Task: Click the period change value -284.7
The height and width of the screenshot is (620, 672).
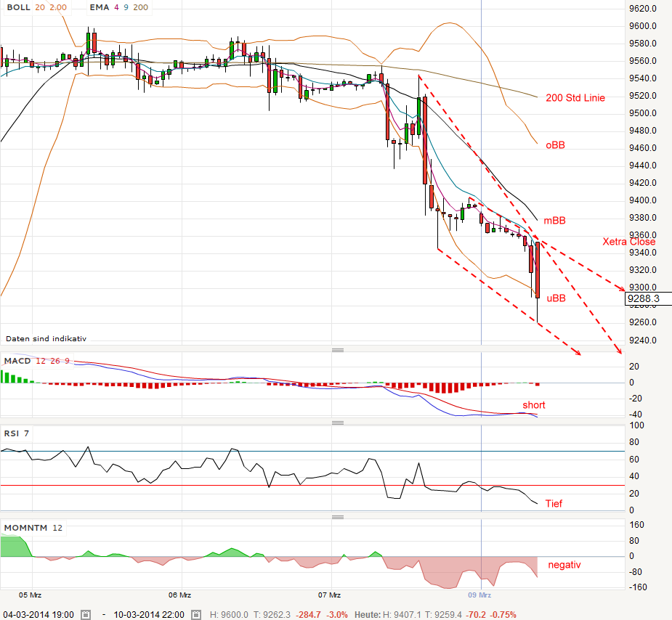Action: tap(308, 615)
